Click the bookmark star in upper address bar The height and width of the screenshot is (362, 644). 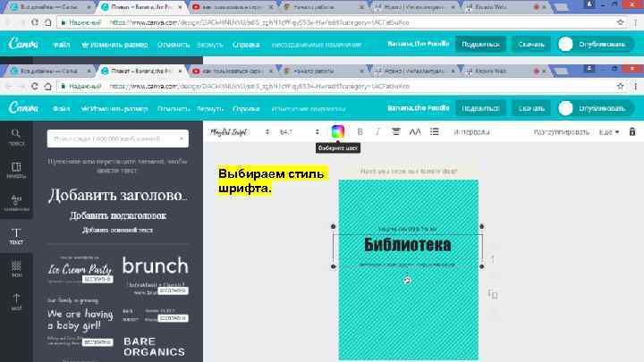(620, 22)
